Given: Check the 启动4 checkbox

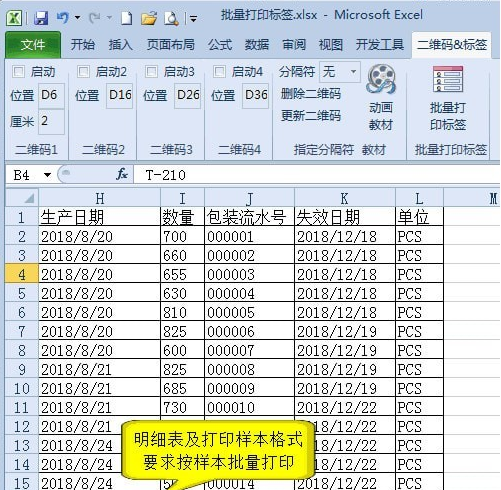Looking at the screenshot, I should tap(219, 71).
